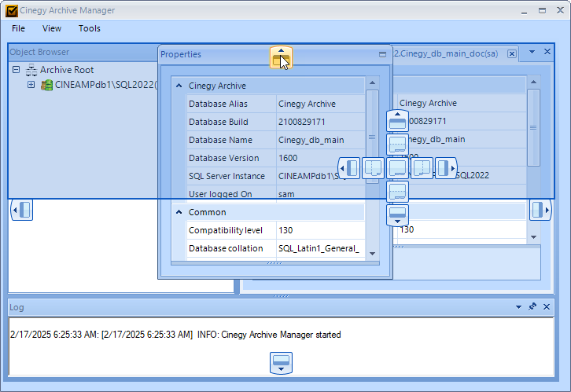Screen dimensions: 571x392
Task: Close the 2.Cinegy_db_main_doc(sa) tab
Action: [512, 54]
